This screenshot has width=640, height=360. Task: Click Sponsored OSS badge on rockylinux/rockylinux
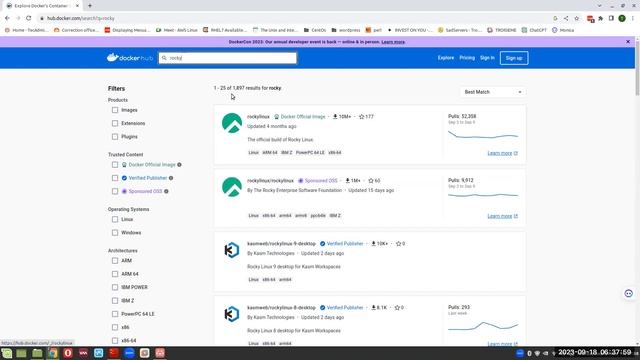point(318,180)
